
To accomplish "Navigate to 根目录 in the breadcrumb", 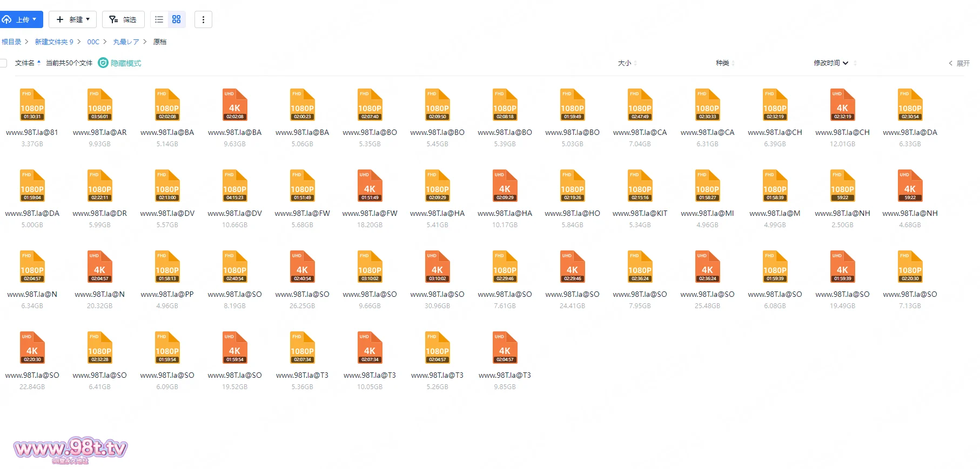I will click(11, 42).
